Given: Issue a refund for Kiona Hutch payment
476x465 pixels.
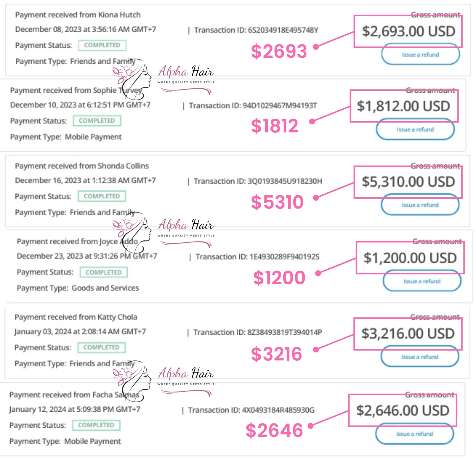Looking at the screenshot, I should tap(420, 55).
